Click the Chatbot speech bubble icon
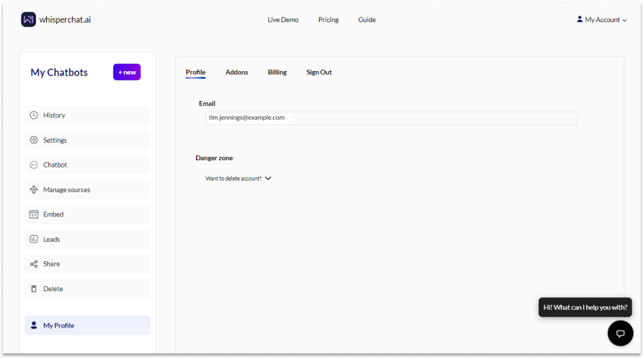The image size is (644, 359). 34,165
